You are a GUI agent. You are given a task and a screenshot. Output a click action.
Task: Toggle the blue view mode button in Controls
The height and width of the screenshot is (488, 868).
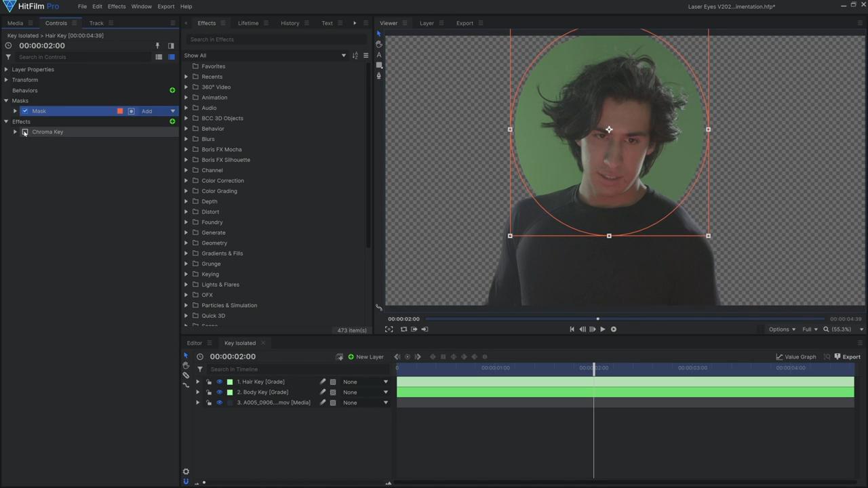172,57
